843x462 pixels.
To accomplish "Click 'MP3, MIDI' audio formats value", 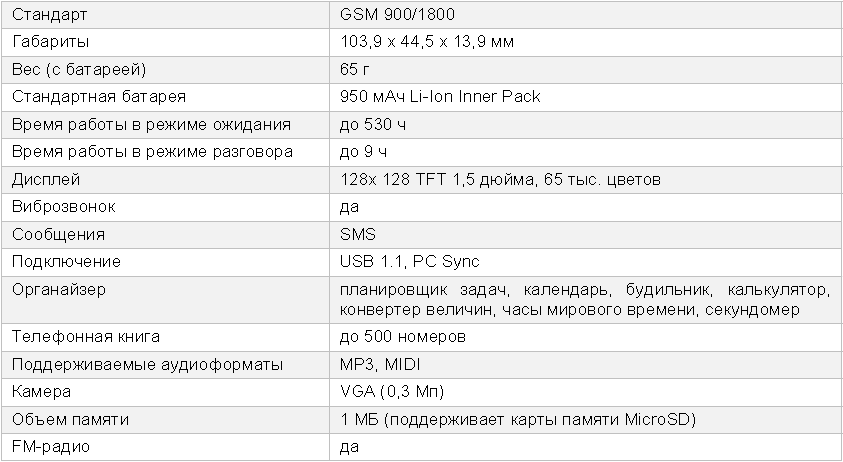I will [380, 365].
